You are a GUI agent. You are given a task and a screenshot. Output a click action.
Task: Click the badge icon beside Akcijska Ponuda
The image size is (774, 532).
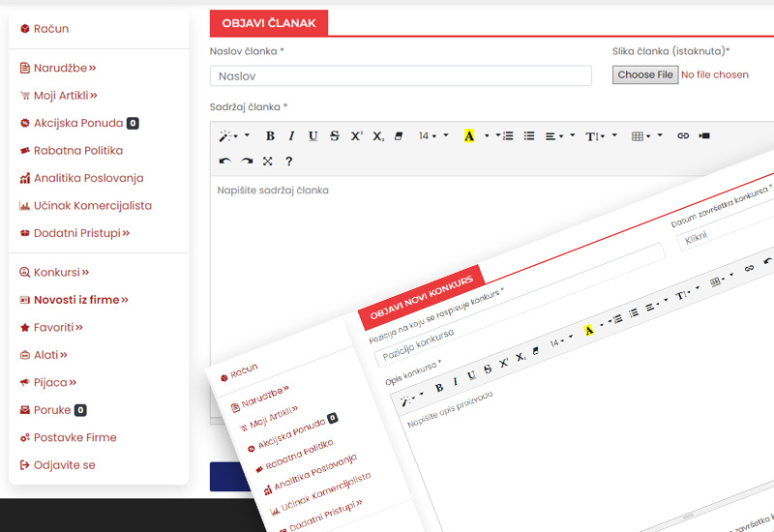pyautogui.click(x=25, y=123)
